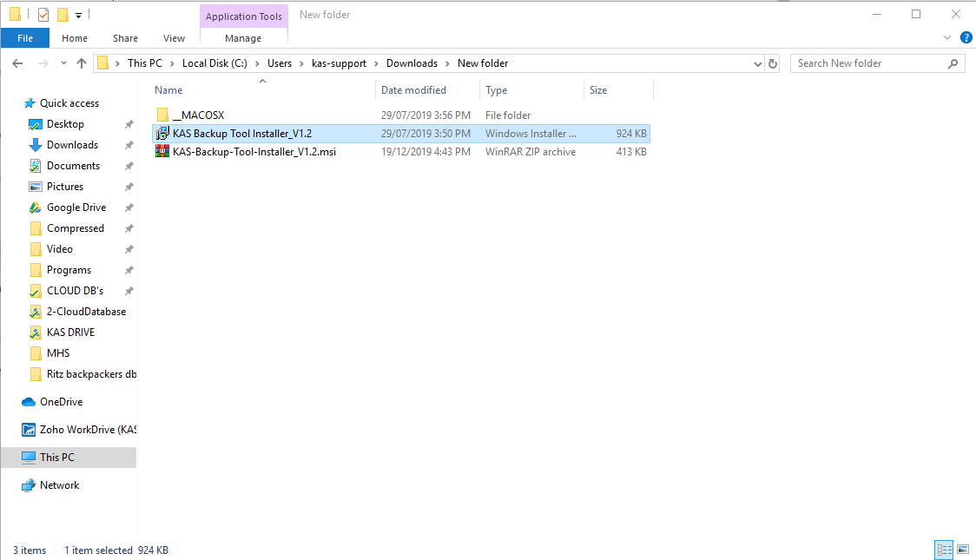Open Zoho WorkDrive in the navigation pane
Image resolution: width=976 pixels, height=560 pixels.
click(x=88, y=429)
